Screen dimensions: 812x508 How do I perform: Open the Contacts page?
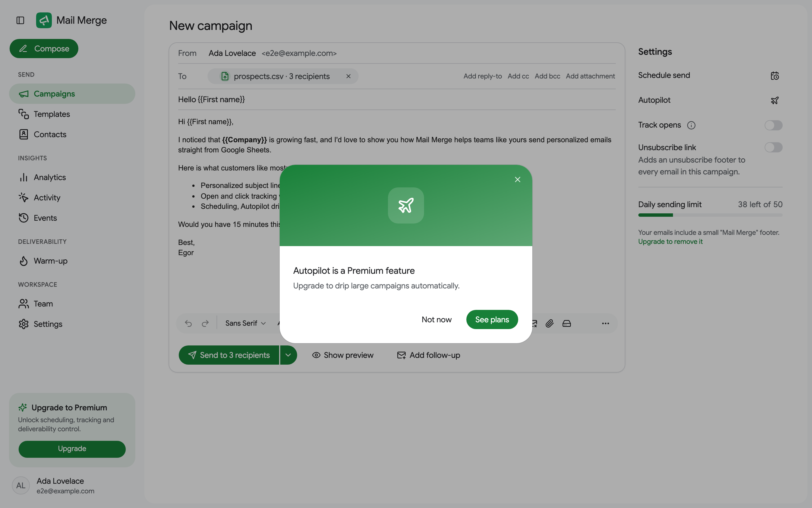click(x=72, y=134)
